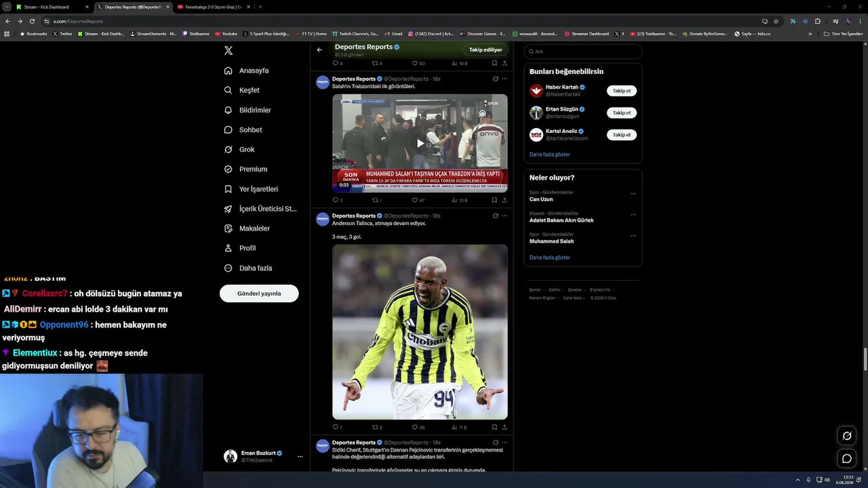868x488 pixels.
Task: Repost the Anderson Talisca post
Action: point(375,427)
